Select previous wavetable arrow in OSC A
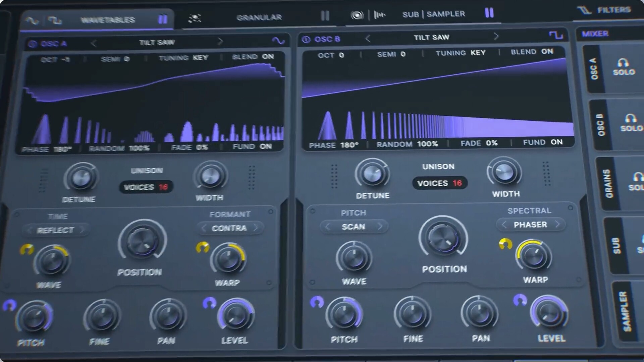 tap(94, 43)
